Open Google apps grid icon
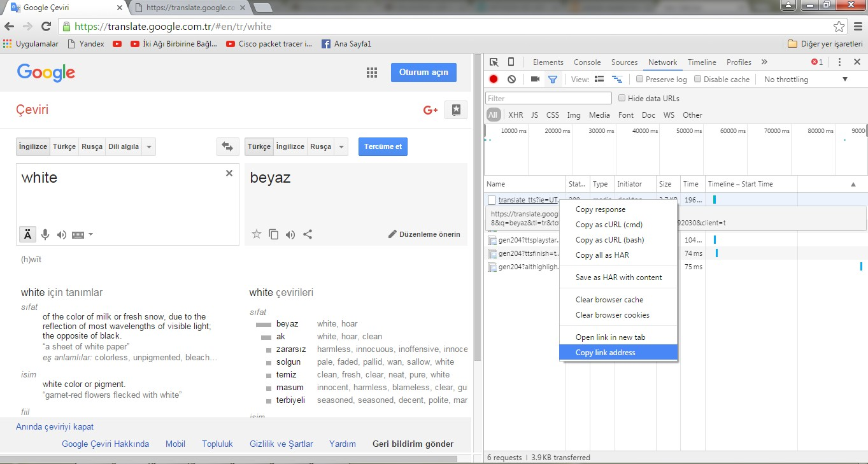 [372, 73]
